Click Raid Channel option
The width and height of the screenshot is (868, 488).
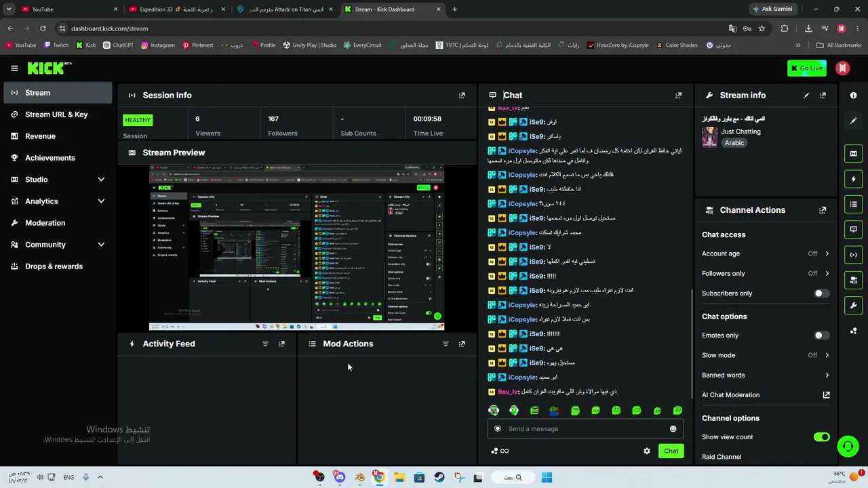click(x=722, y=457)
